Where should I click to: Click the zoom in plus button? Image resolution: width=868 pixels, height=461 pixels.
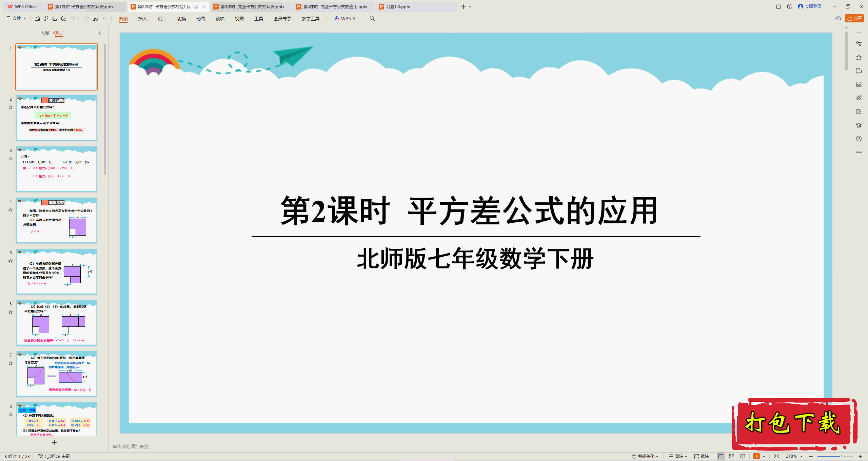(860, 456)
